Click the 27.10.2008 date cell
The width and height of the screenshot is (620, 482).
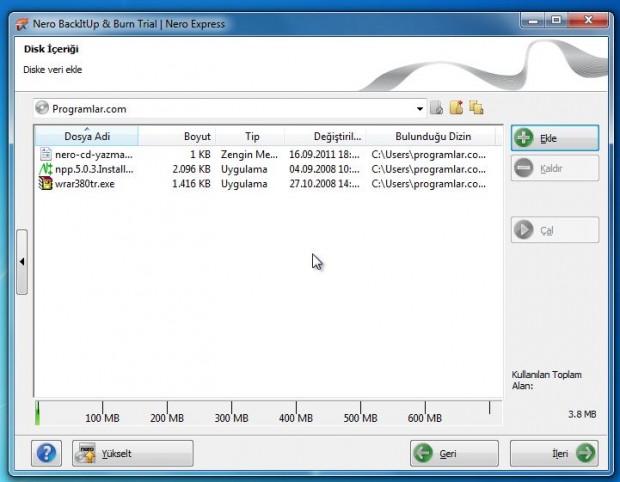coord(325,184)
